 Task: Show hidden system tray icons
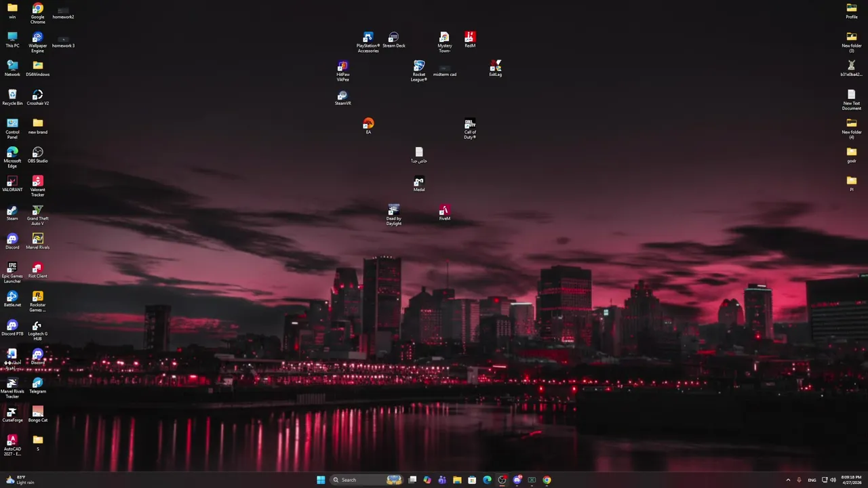[x=788, y=480]
